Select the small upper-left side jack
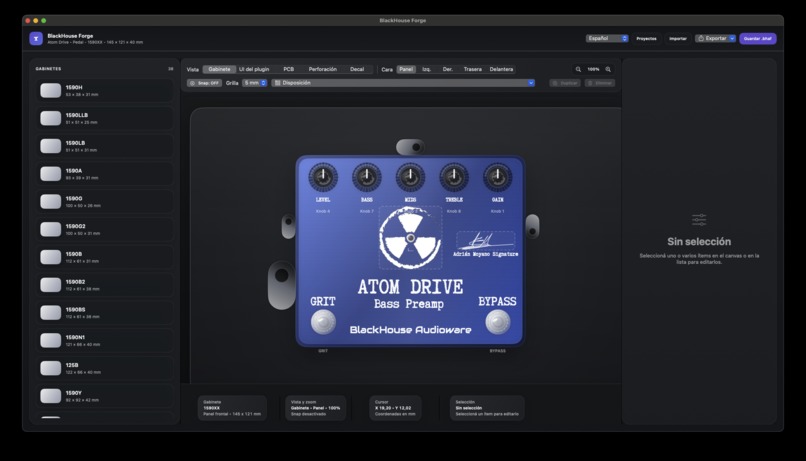806x461 pixels. click(x=288, y=226)
